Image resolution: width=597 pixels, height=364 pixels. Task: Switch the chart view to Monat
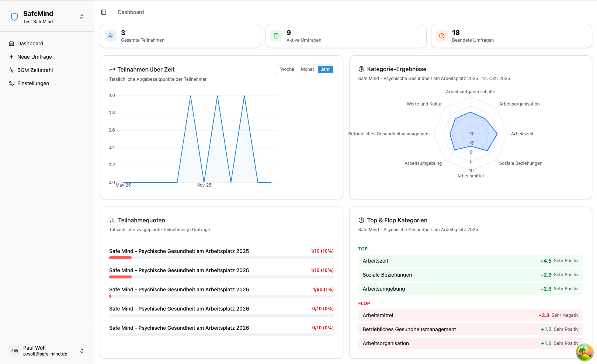(307, 69)
